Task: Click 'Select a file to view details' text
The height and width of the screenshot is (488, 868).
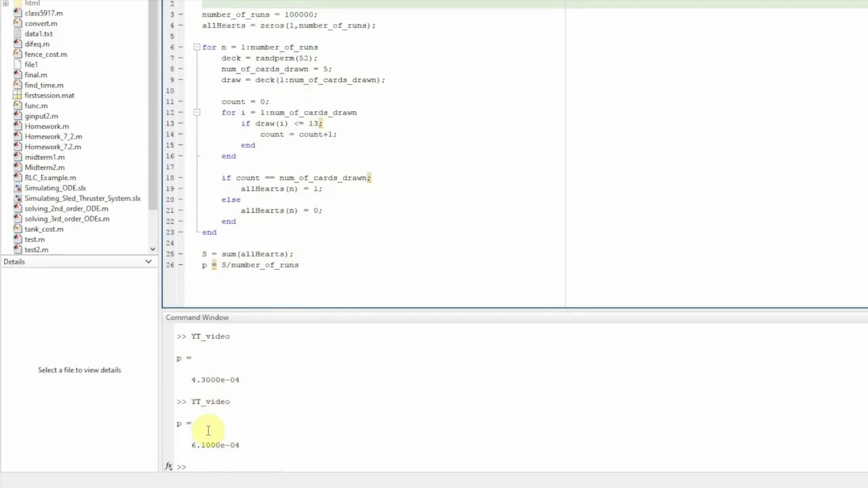Action: point(79,370)
